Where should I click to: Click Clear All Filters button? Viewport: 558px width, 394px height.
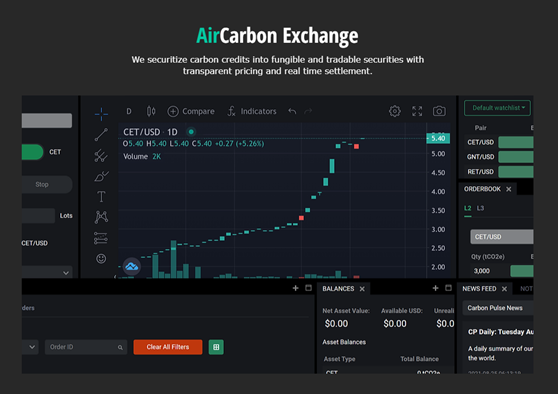coord(168,347)
